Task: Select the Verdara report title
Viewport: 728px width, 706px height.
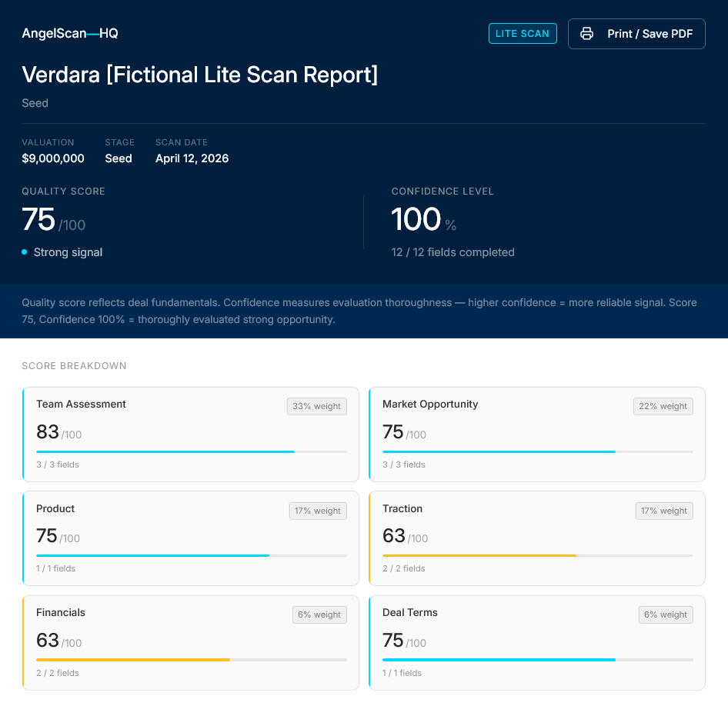Action: click(199, 75)
